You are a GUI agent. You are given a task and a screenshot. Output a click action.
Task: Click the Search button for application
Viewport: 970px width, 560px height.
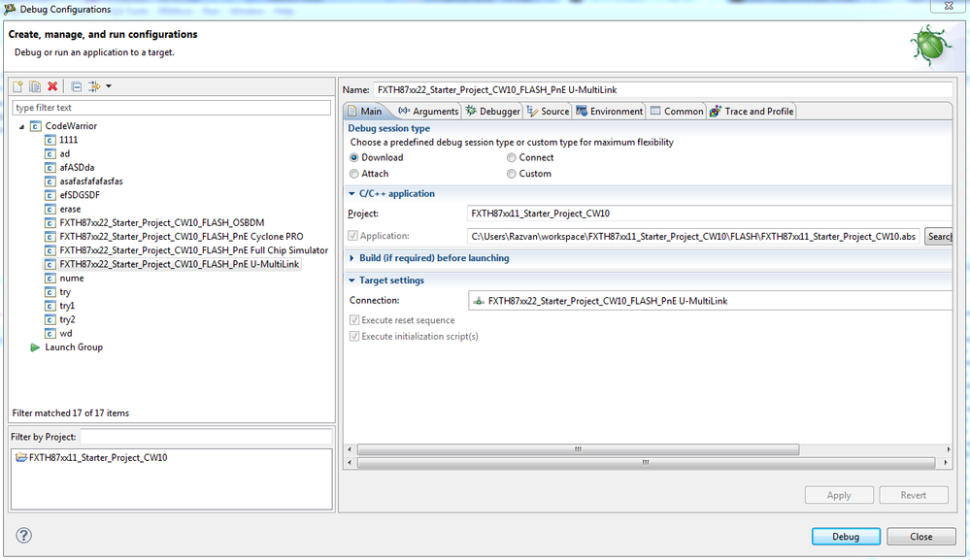pos(939,236)
